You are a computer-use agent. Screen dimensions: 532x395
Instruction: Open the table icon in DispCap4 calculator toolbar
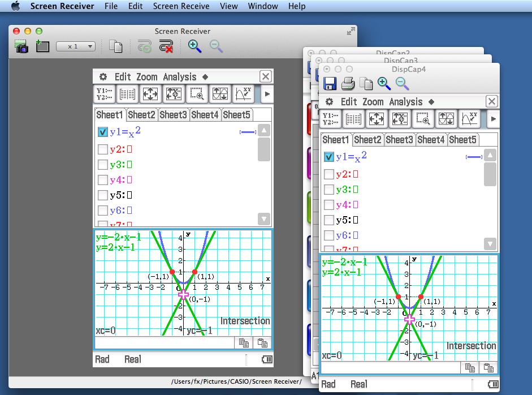[x=353, y=119]
